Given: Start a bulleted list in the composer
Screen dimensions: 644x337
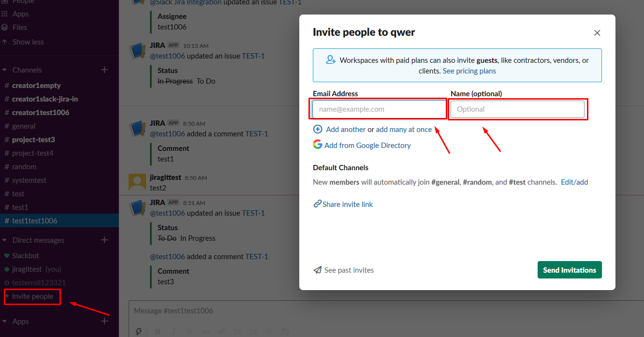Looking at the screenshot, I should (253, 332).
